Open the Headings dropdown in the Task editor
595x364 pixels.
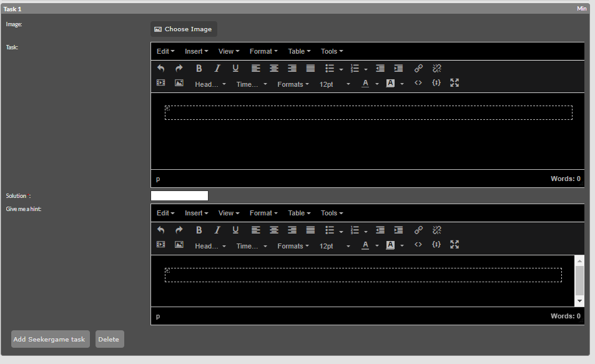coord(210,84)
